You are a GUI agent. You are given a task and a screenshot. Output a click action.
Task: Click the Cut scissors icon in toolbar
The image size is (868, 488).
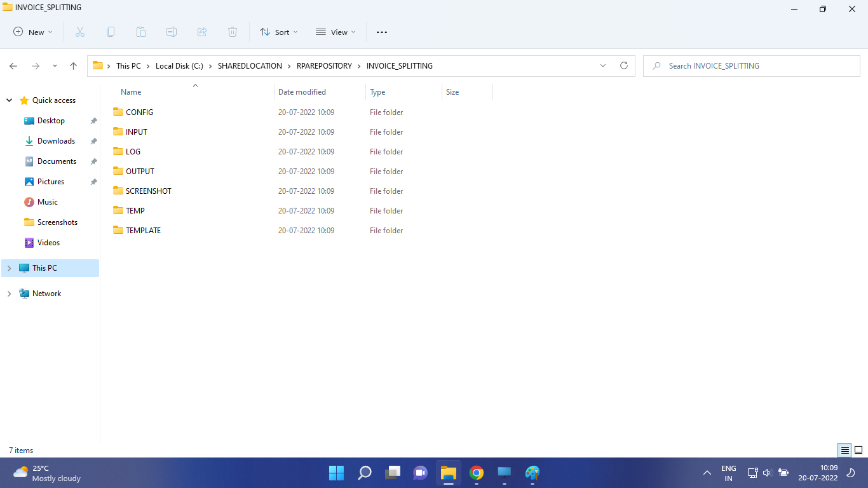click(80, 32)
